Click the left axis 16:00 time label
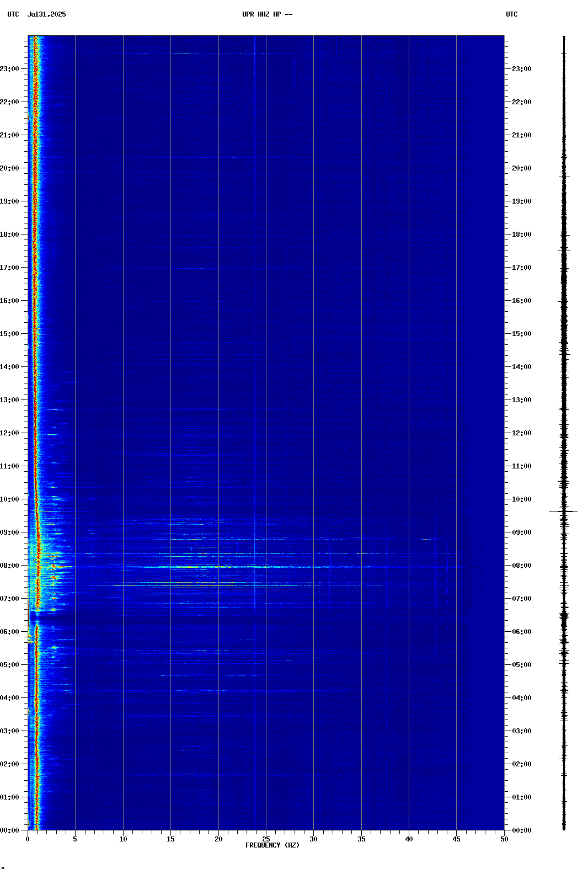The image size is (588, 874). tap(10, 301)
